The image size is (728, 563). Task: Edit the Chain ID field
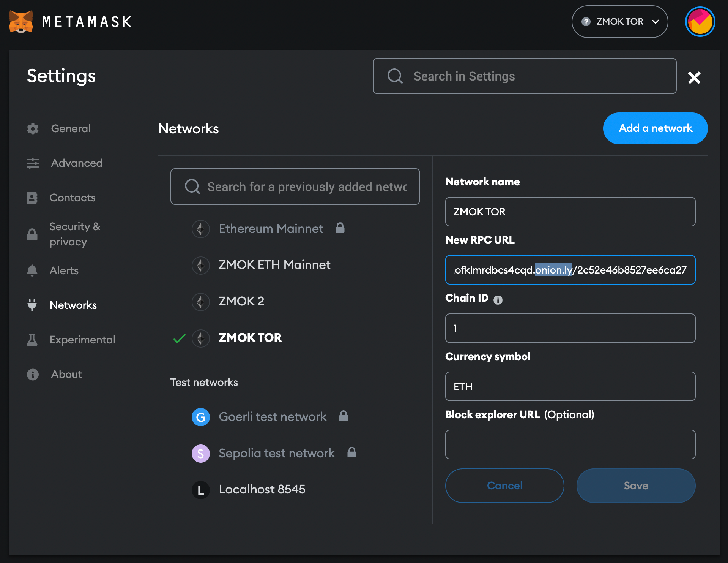570,328
